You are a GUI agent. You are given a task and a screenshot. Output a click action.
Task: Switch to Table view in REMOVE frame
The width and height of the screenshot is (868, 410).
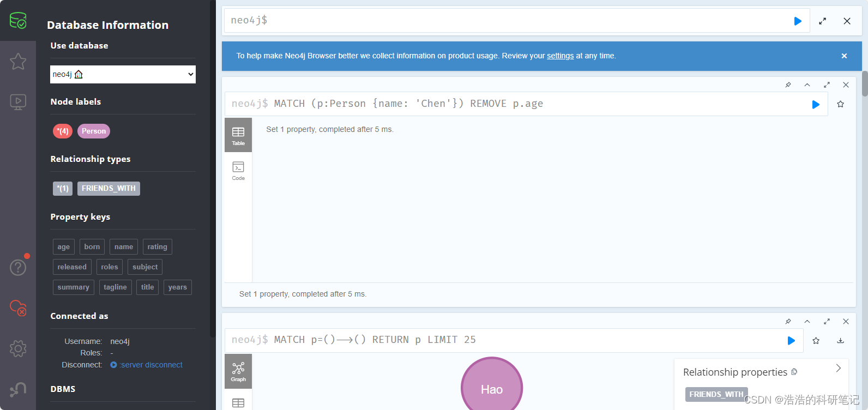click(x=238, y=135)
